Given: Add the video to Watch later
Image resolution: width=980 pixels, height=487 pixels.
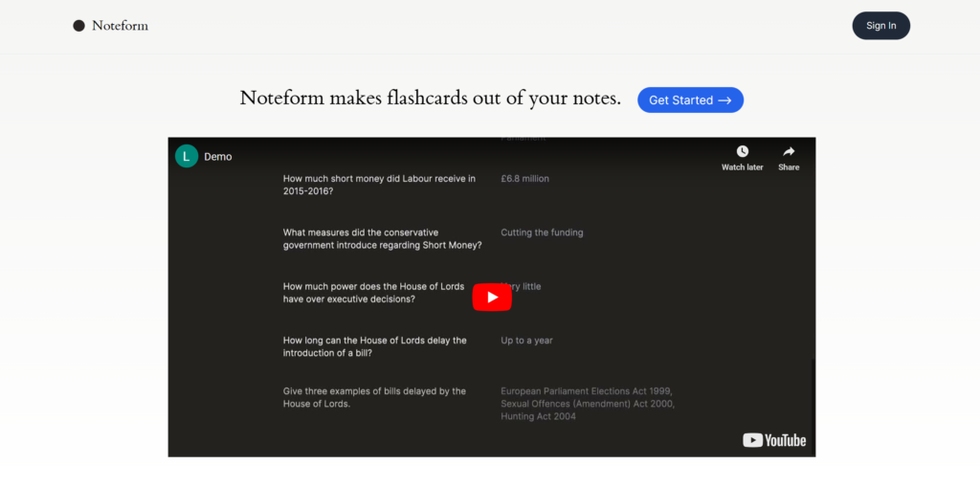Looking at the screenshot, I should 742,157.
